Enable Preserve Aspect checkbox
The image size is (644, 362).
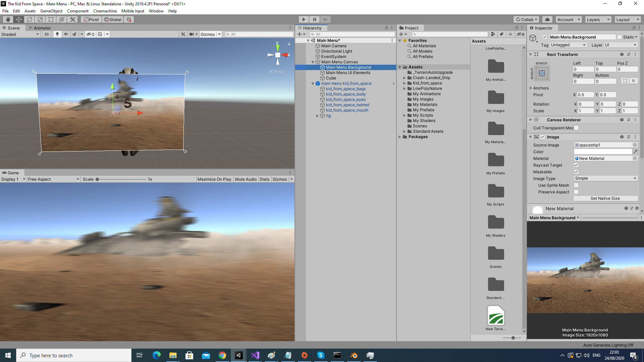[576, 192]
